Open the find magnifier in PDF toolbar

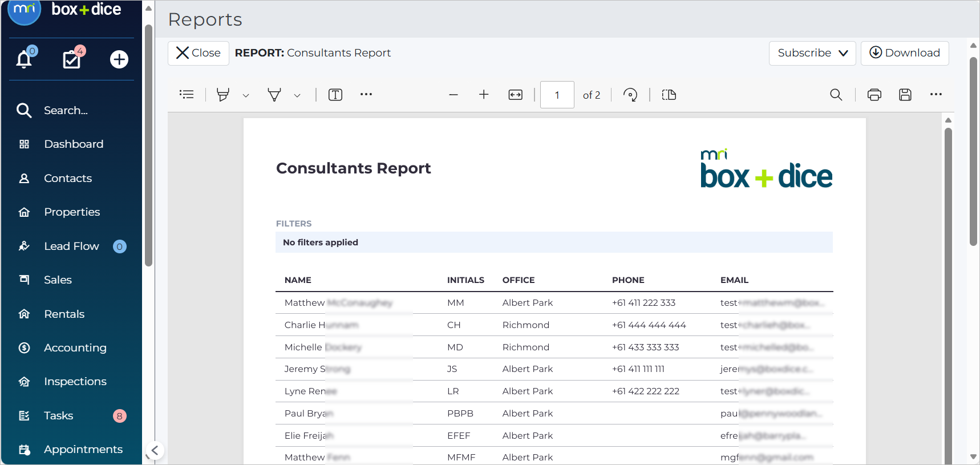click(x=836, y=95)
